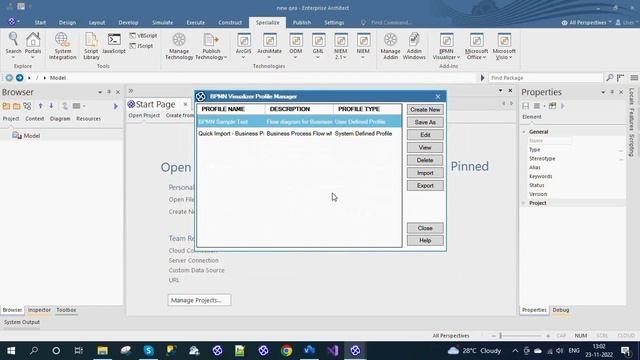Viewport: 640px width, 360px height.
Task: Open the Microsoft Office add-in menu
Action: (476, 46)
